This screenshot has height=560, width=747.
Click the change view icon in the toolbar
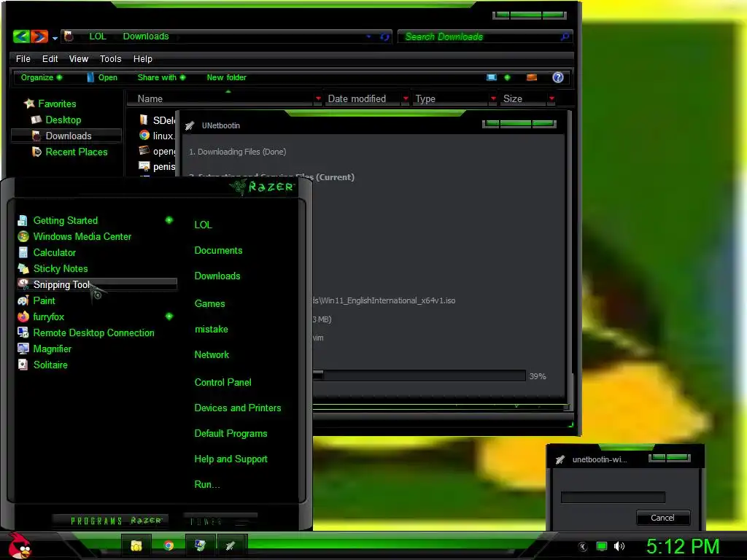click(x=492, y=77)
